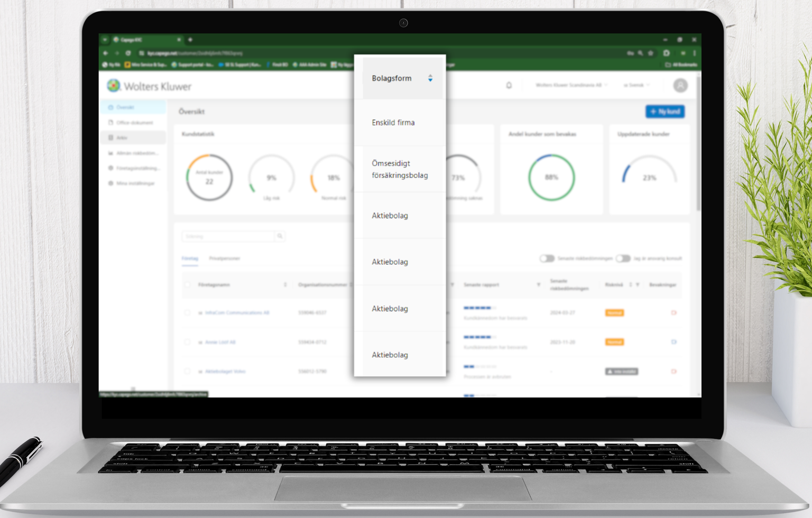
Task: Open the Wolters Kluwer Scandinavia AB company dropdown
Action: coord(571,85)
